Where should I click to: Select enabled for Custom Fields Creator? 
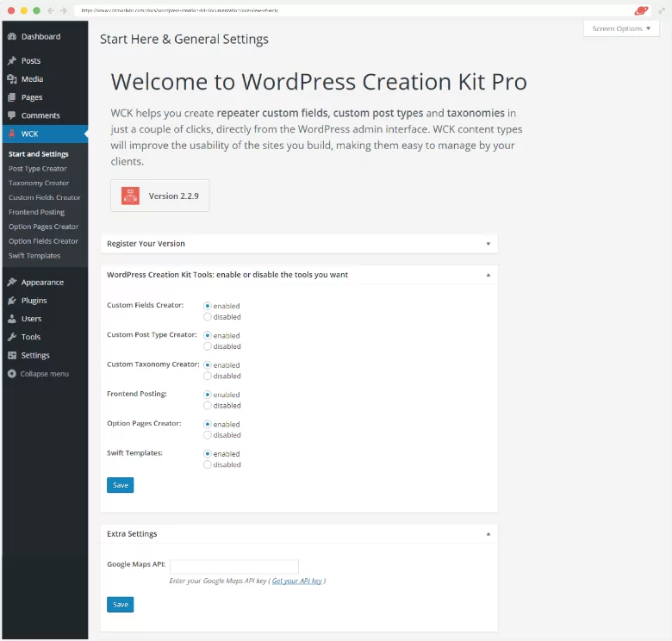pyautogui.click(x=208, y=306)
